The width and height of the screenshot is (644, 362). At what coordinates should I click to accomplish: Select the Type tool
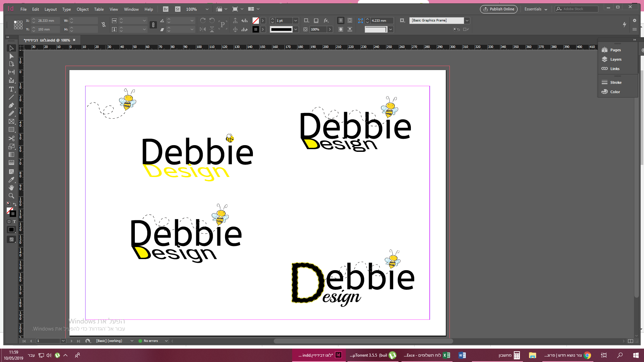11,89
